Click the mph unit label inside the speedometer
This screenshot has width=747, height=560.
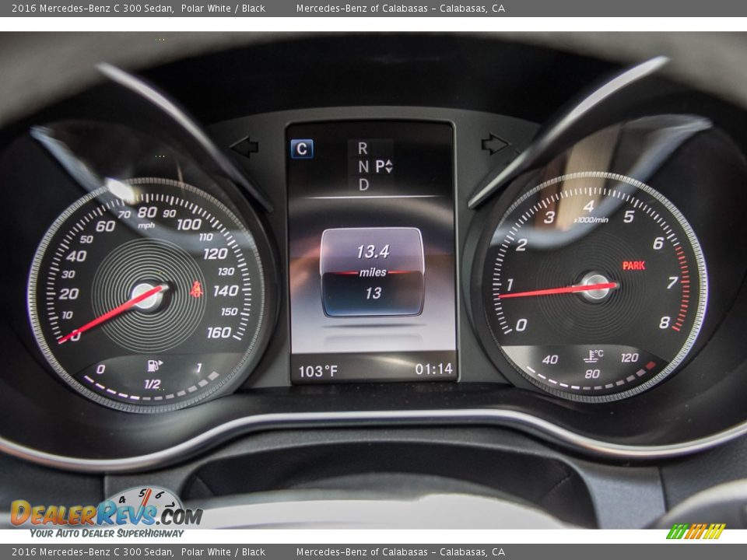148,224
